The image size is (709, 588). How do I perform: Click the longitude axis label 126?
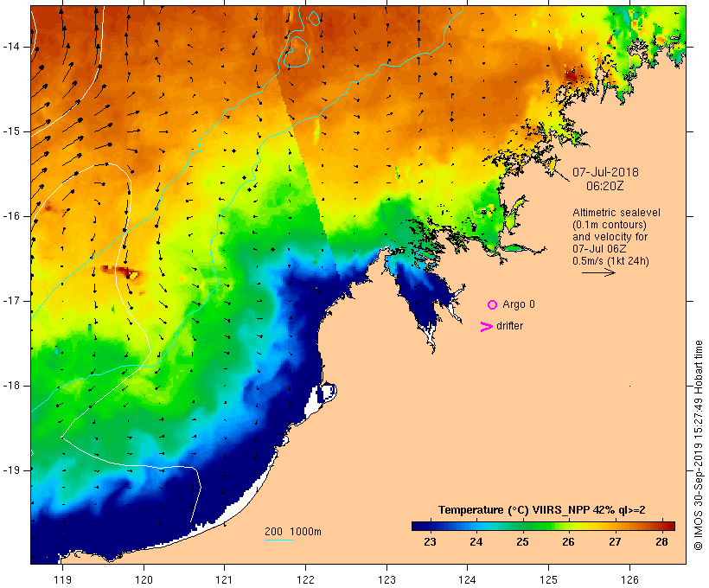point(629,579)
